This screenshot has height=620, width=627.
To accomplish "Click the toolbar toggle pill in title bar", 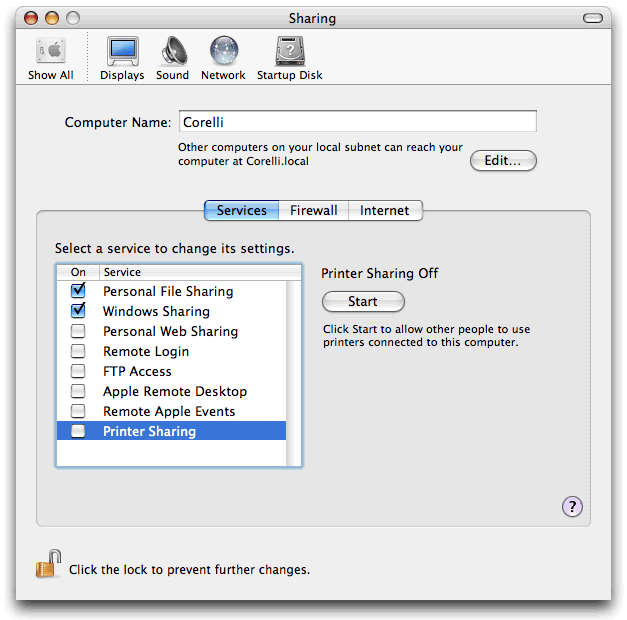I will pyautogui.click(x=596, y=18).
